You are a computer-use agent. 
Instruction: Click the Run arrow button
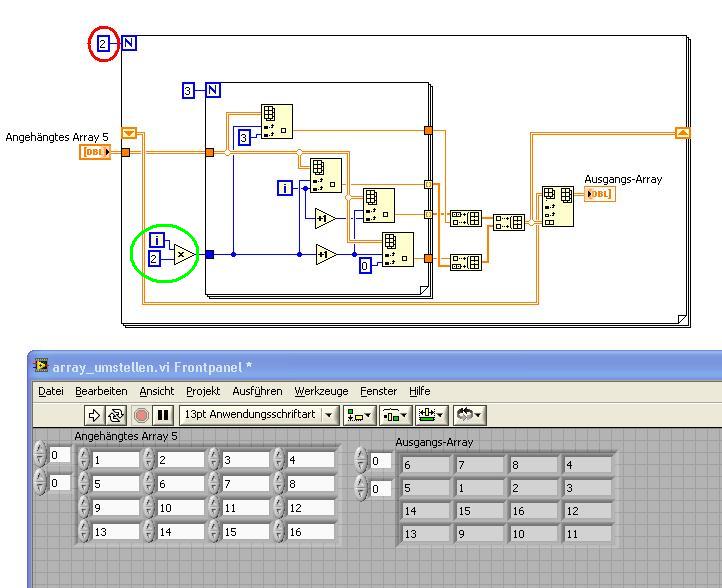click(96, 414)
